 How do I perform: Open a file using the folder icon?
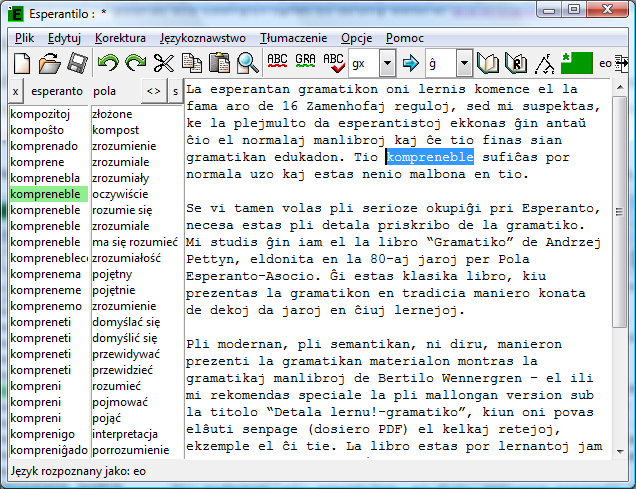[x=49, y=63]
